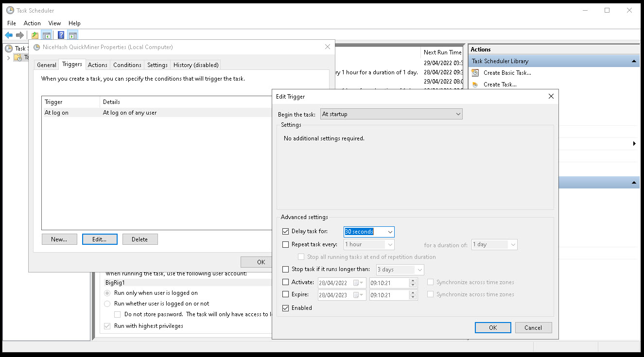Collapse the Task Scheduler Library actions group

tap(634, 61)
